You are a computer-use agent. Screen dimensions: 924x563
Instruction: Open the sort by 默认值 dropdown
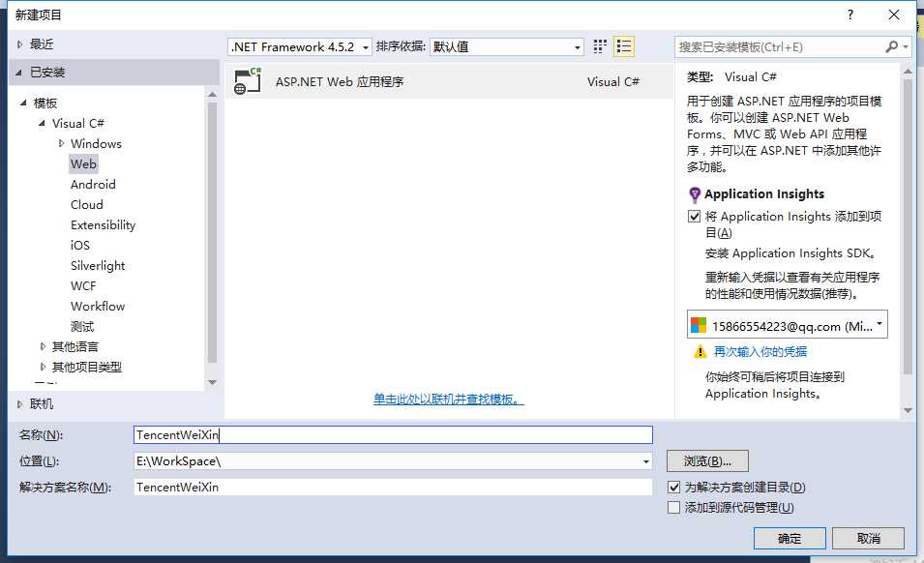point(507,47)
